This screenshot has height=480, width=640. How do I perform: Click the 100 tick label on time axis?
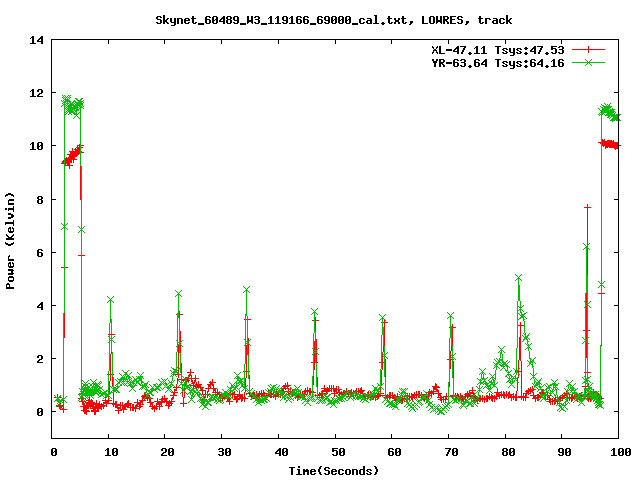pos(618,451)
